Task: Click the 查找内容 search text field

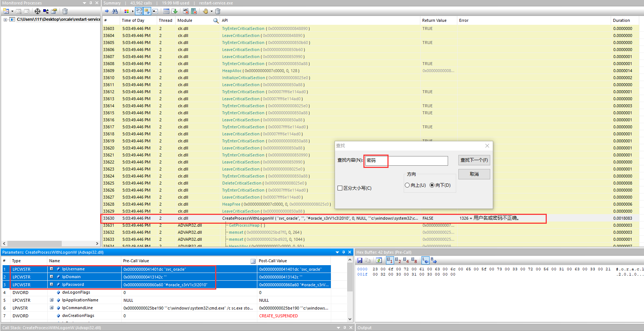Action: (406, 161)
